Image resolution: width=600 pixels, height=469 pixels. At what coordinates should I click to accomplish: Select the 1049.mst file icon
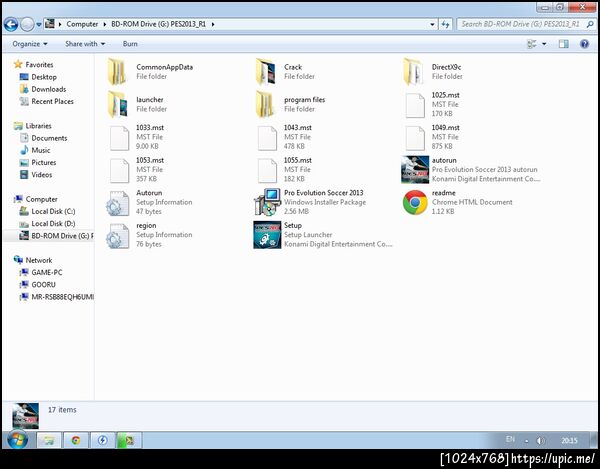(x=415, y=138)
